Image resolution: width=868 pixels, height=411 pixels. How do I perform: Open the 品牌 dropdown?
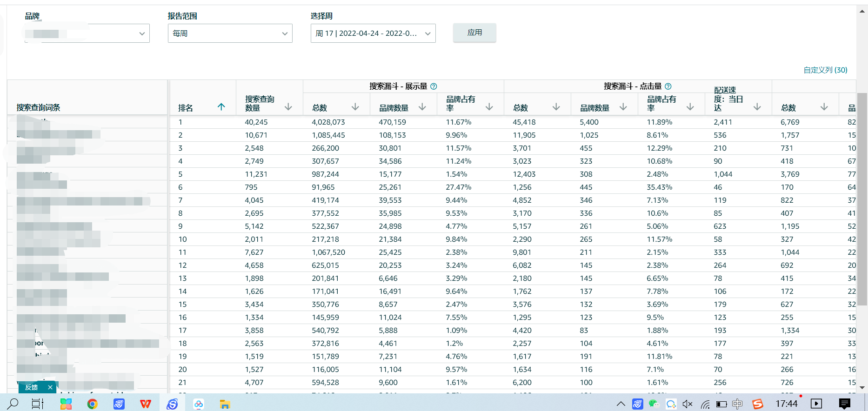tap(87, 33)
